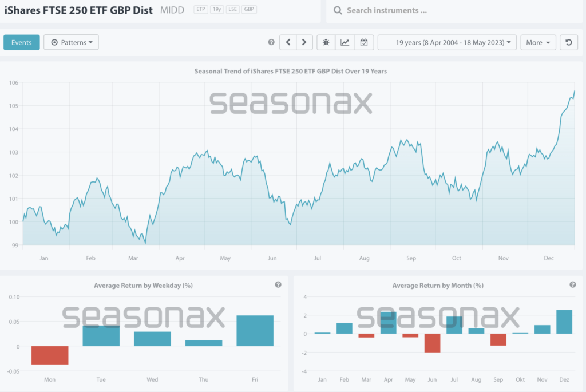586x392 pixels.
Task: Click the LSE exchange tag
Action: tap(233, 10)
